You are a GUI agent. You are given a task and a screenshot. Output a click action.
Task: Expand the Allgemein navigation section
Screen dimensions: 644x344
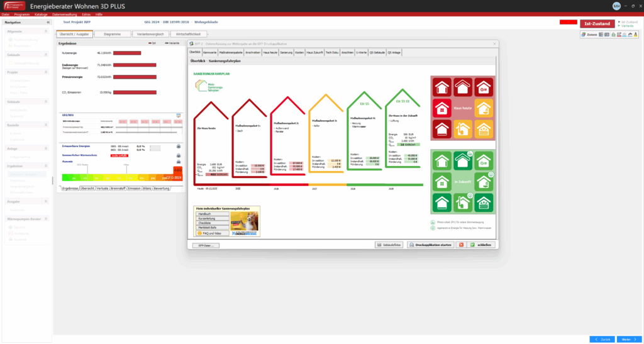pos(46,30)
